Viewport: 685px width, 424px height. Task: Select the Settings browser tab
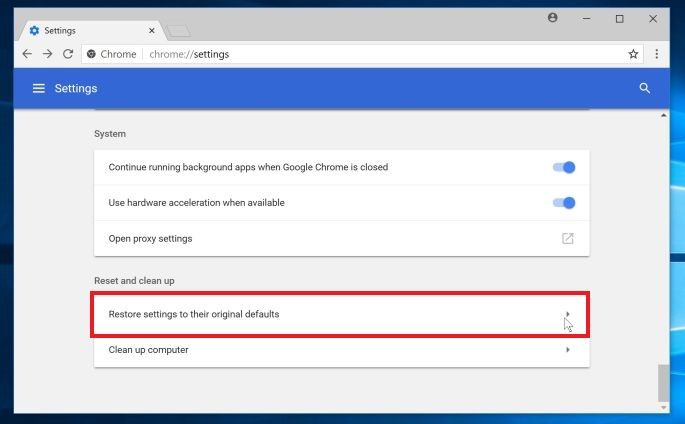(85, 31)
